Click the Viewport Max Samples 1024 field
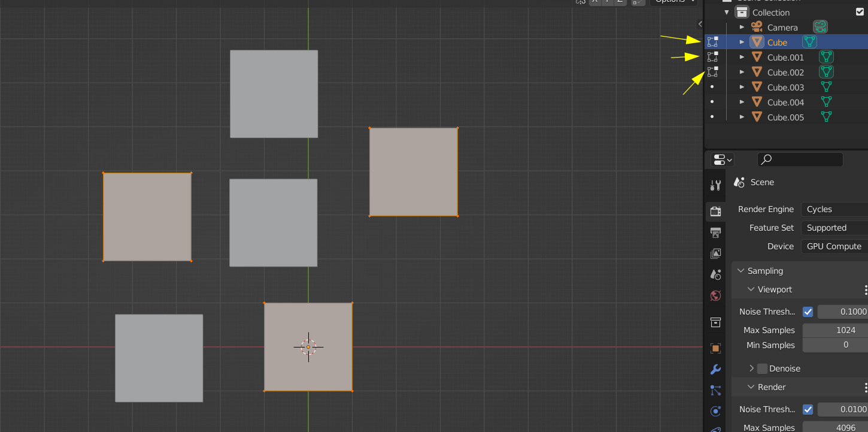The image size is (868, 432). pos(835,330)
